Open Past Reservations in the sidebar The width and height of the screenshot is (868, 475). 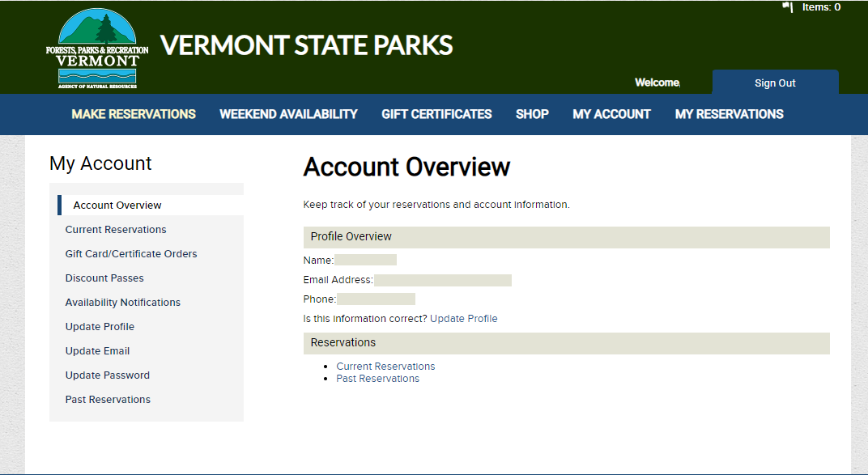pyautogui.click(x=108, y=400)
